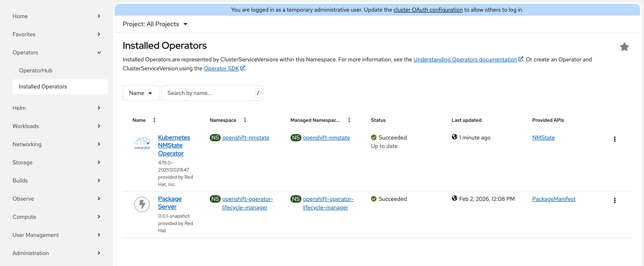644x266 pixels.
Task: Click the nmstate operator logo
Action: pyautogui.click(x=142, y=143)
